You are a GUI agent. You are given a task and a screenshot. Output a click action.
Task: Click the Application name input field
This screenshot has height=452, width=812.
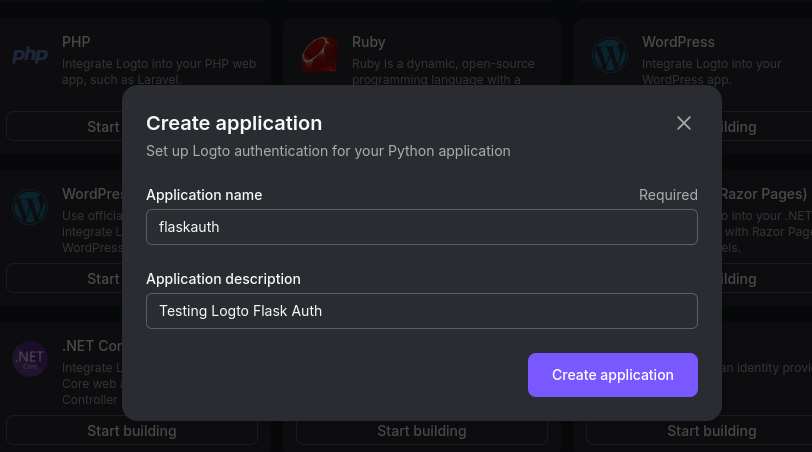click(x=422, y=227)
